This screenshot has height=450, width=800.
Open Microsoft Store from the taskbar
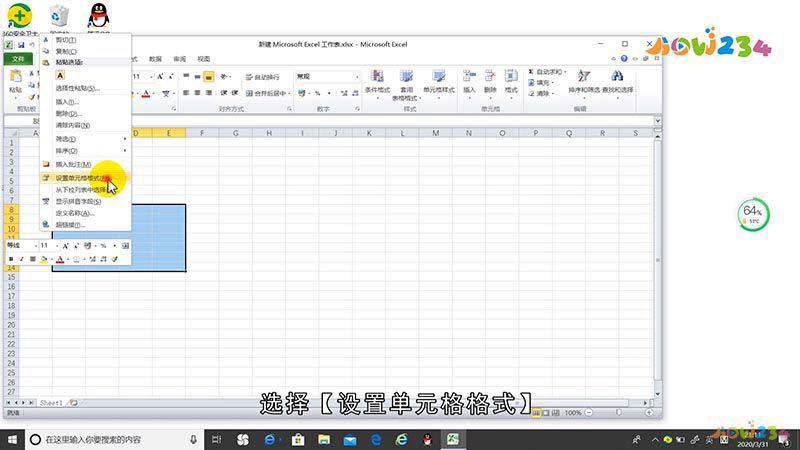pos(298,439)
